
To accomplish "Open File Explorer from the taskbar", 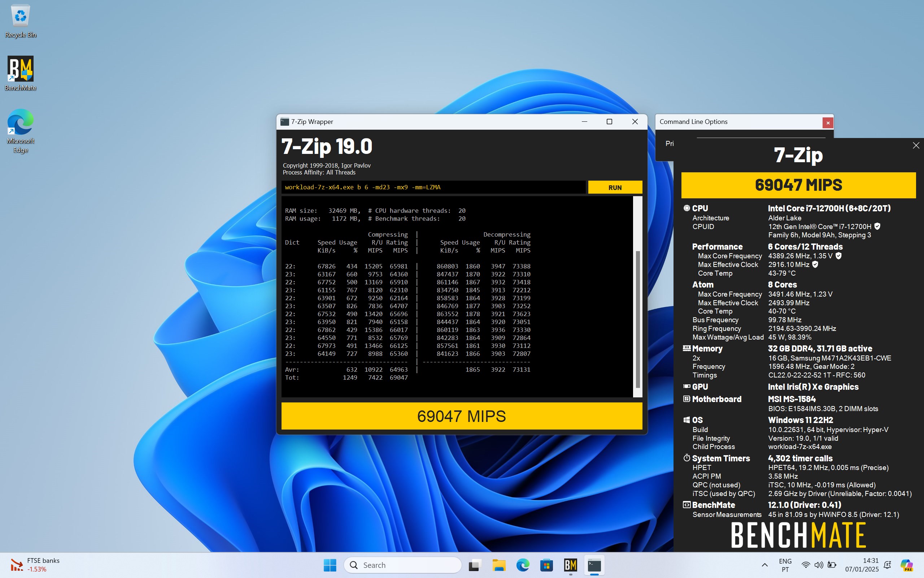I will pyautogui.click(x=499, y=565).
